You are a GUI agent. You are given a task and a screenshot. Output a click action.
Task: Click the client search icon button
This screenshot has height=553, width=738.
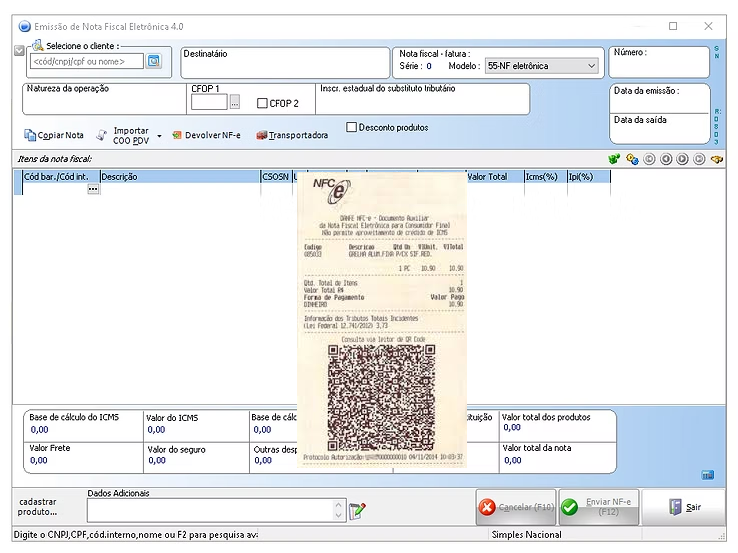pyautogui.click(x=154, y=61)
